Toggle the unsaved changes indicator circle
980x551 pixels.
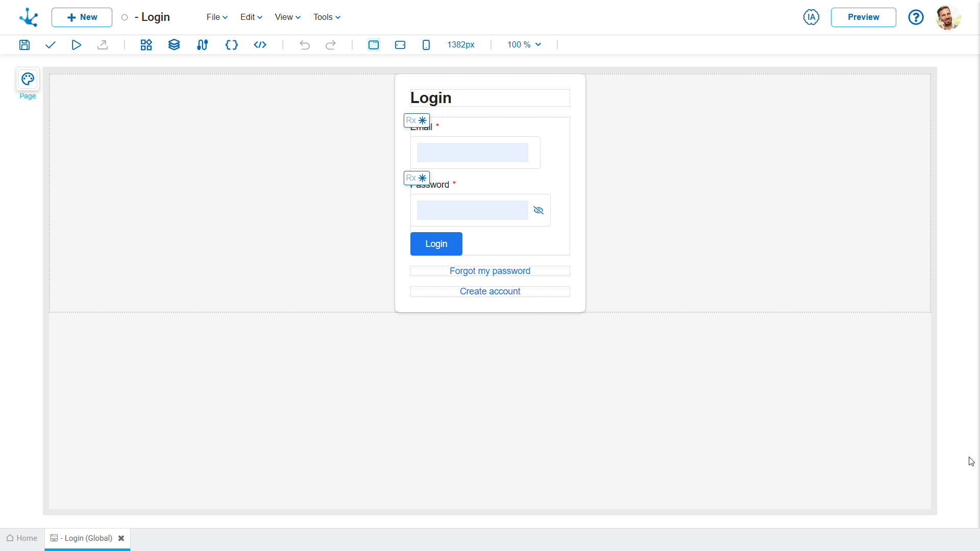125,17
